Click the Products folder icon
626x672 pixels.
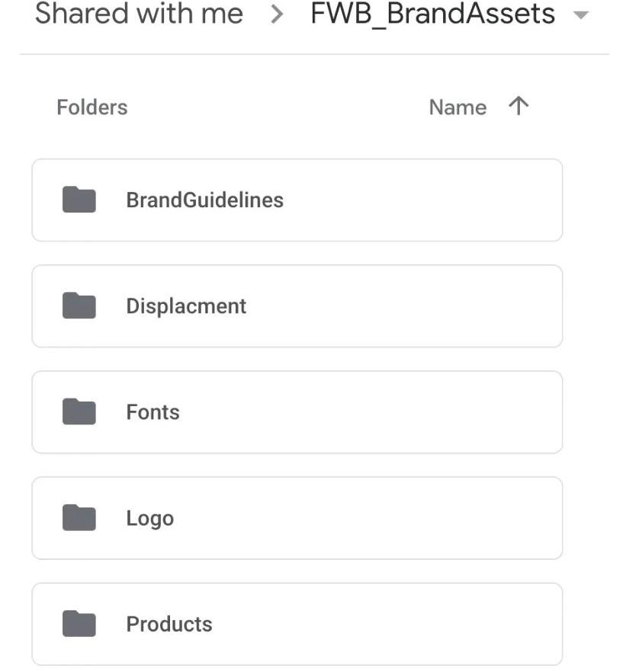pos(79,623)
